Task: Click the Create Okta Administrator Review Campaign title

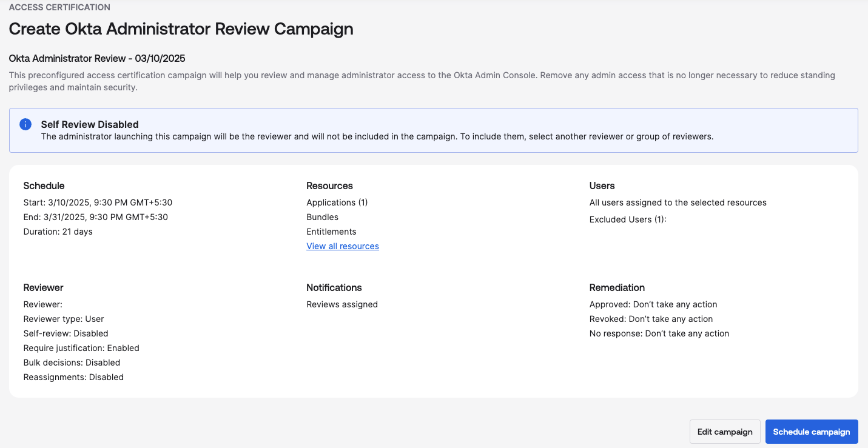Action: pyautogui.click(x=181, y=28)
